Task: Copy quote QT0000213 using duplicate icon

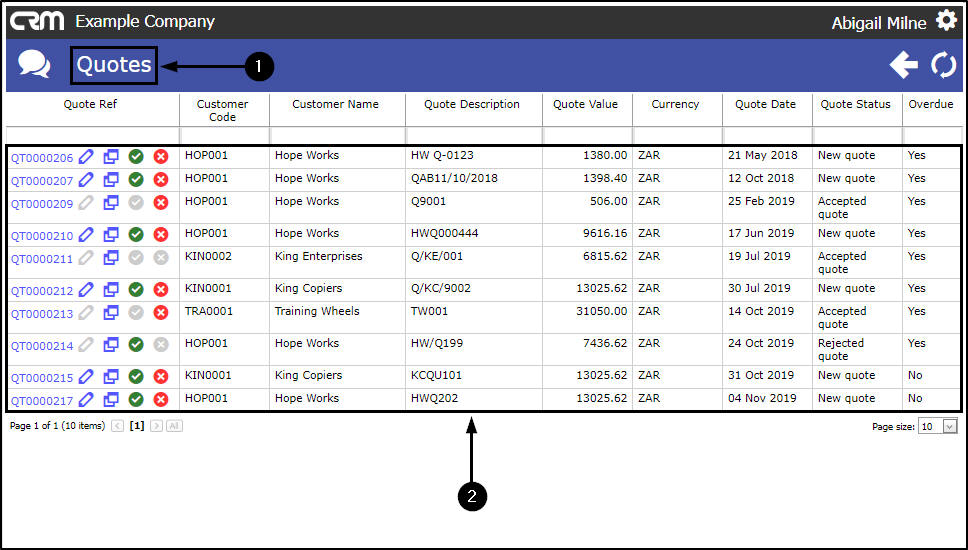Action: (x=111, y=312)
